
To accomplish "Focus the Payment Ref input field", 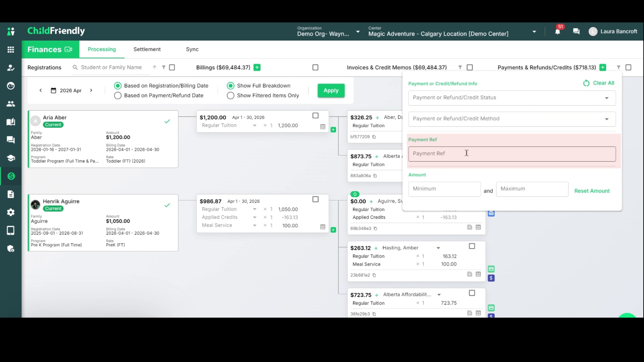I will point(512,154).
